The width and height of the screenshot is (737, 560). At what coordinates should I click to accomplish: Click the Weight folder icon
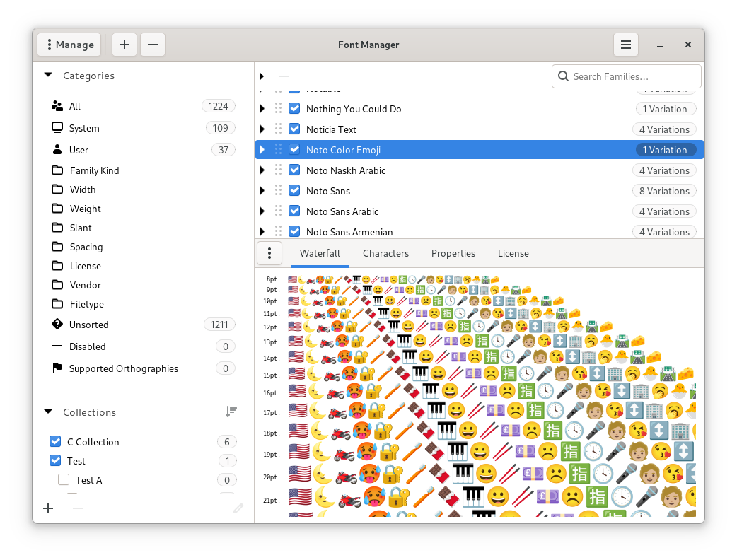click(x=57, y=208)
